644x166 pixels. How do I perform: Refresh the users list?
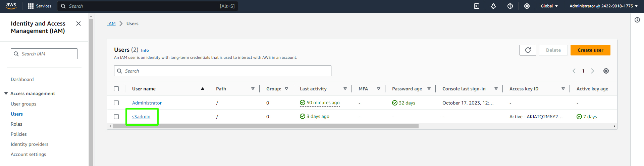click(528, 50)
